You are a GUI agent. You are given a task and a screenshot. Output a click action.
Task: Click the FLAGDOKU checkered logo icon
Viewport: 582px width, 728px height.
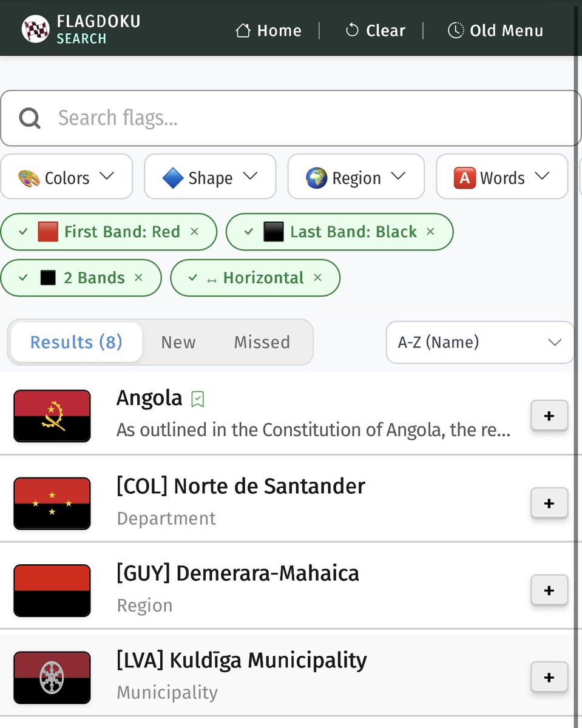[x=35, y=28]
